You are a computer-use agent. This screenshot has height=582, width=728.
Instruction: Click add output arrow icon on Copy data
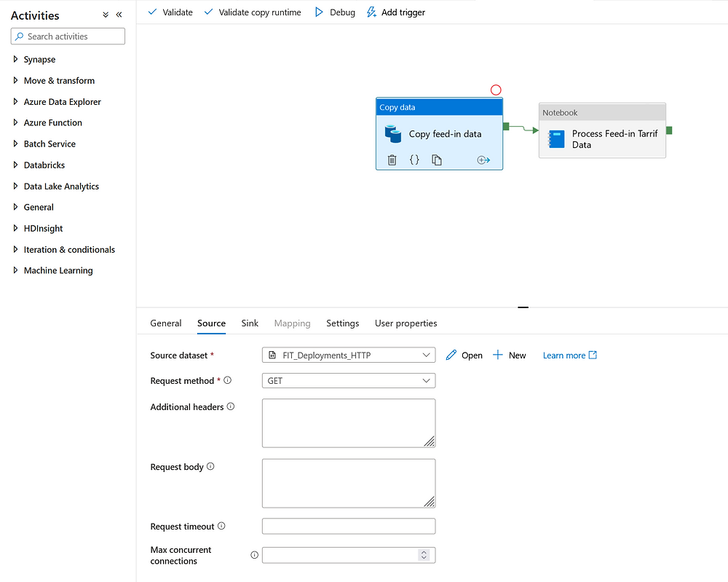[483, 160]
